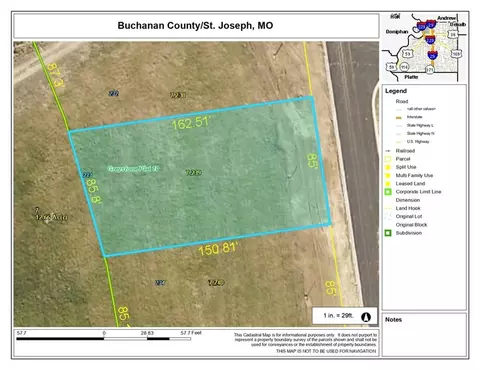The height and width of the screenshot is (370, 480).
Task: Click the 'Corporate Limit Line' legend label
Action: pos(418,192)
